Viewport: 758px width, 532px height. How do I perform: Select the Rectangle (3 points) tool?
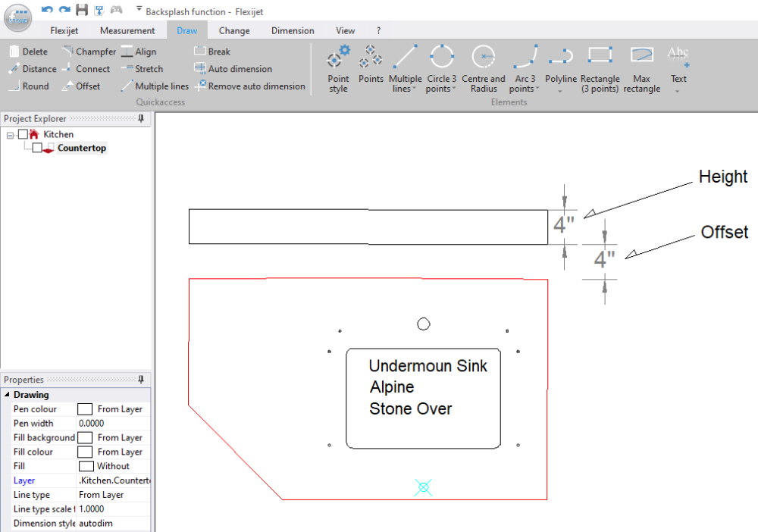point(600,68)
